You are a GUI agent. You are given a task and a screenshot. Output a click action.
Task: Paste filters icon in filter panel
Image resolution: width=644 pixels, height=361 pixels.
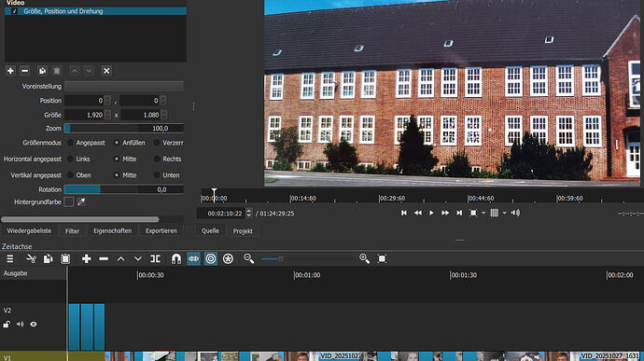(57, 71)
